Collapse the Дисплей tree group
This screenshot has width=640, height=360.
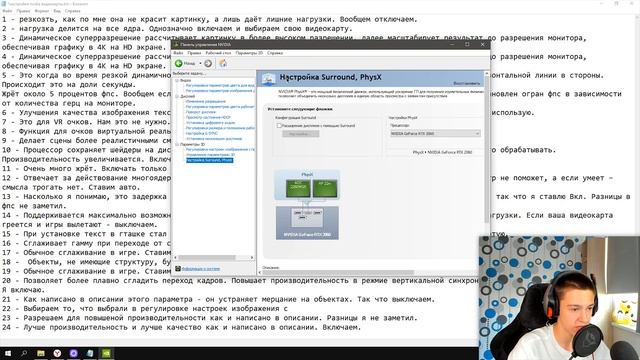point(177,96)
